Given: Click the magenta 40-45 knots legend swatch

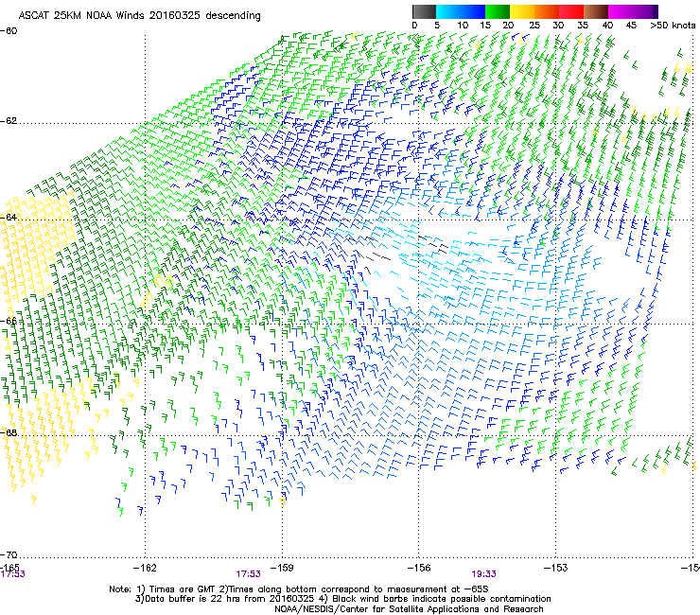Looking at the screenshot, I should coord(621,11).
